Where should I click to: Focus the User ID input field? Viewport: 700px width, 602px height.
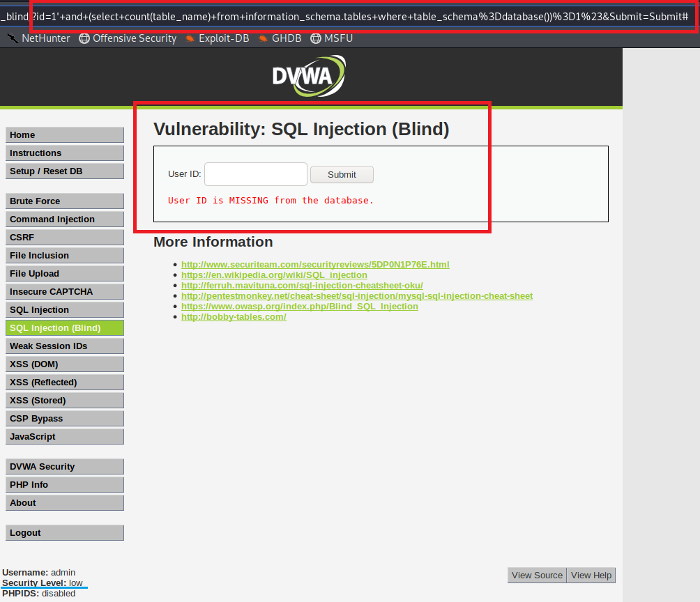click(256, 174)
